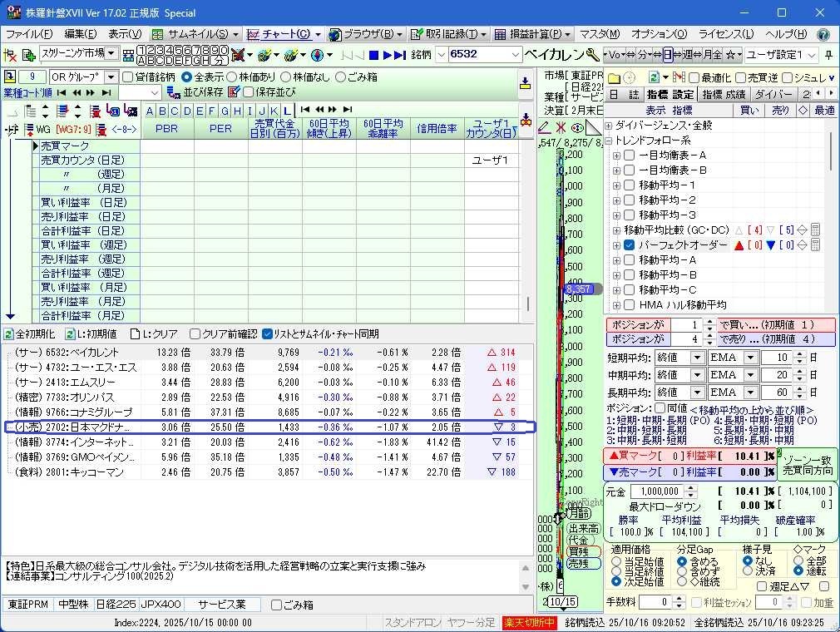Click the yellow folder icon in indicator panel
840x632 pixels.
click(x=613, y=77)
